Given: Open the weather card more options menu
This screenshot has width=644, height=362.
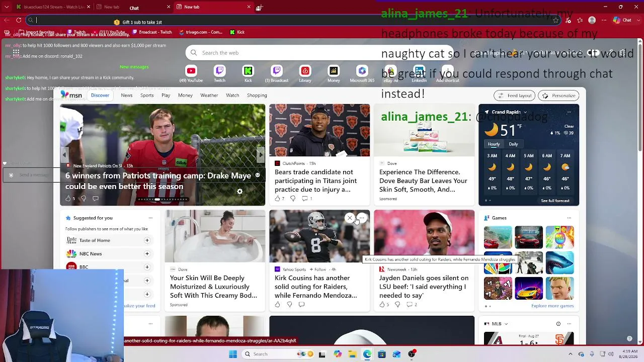Looking at the screenshot, I should pyautogui.click(x=569, y=112).
